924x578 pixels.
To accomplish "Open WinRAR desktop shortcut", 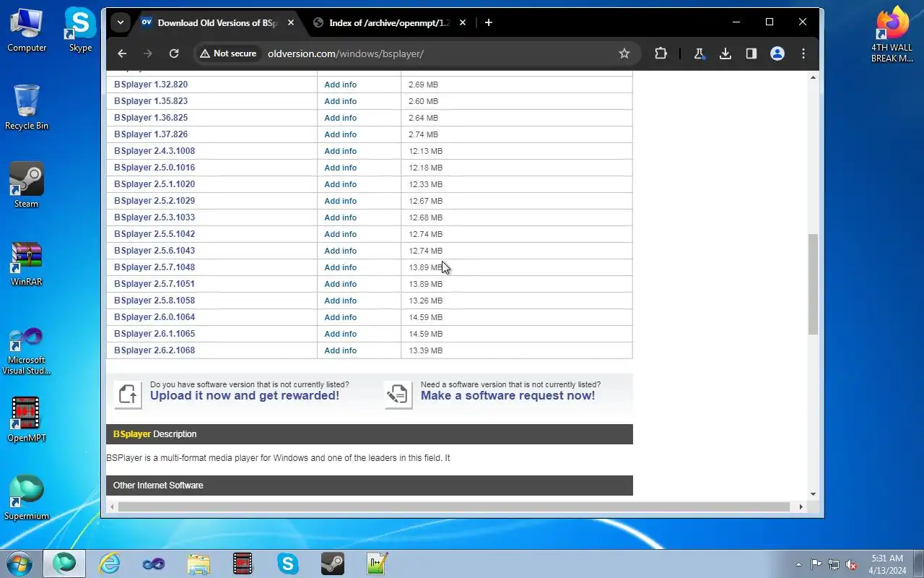I will coord(27,264).
